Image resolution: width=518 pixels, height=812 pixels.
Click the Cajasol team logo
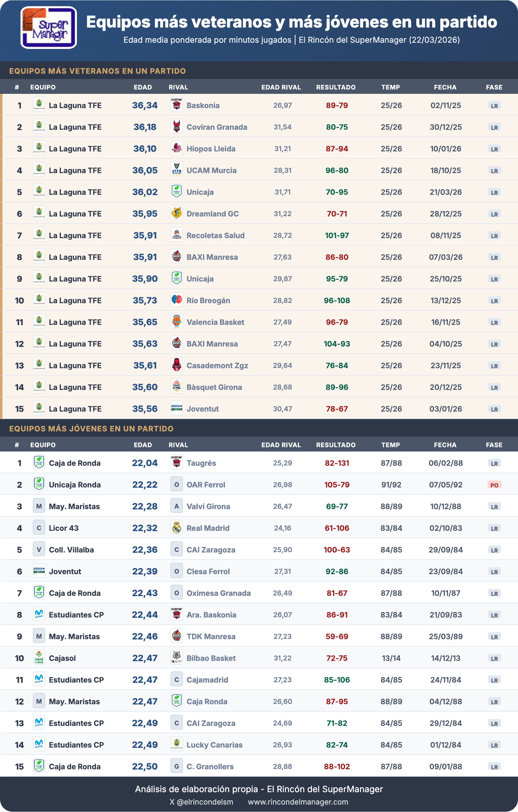(x=39, y=658)
